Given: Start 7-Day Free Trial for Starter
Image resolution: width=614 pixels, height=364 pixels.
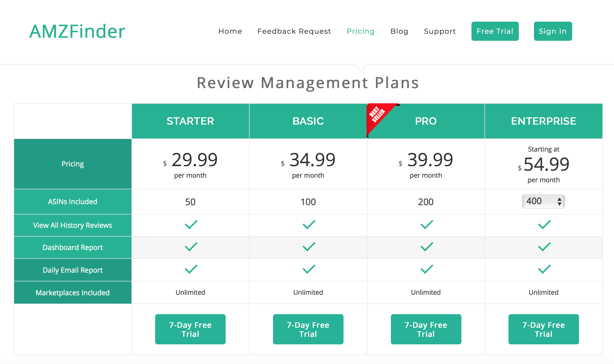Looking at the screenshot, I should click(190, 329).
